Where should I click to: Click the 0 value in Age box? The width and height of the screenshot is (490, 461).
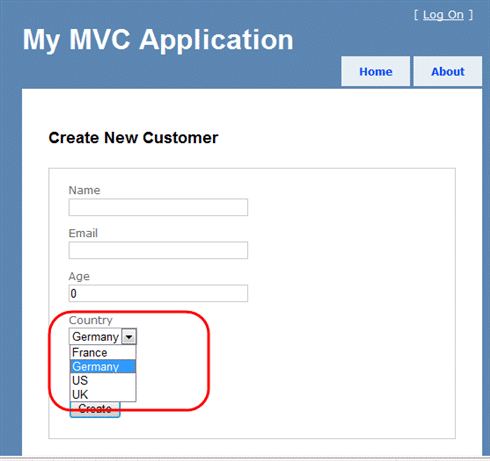pyautogui.click(x=74, y=294)
